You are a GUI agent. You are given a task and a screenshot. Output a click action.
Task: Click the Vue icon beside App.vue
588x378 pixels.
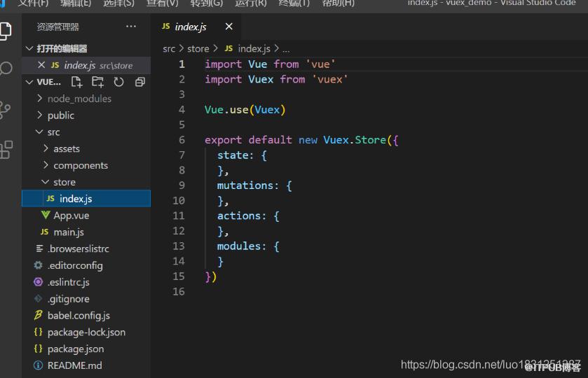46,215
